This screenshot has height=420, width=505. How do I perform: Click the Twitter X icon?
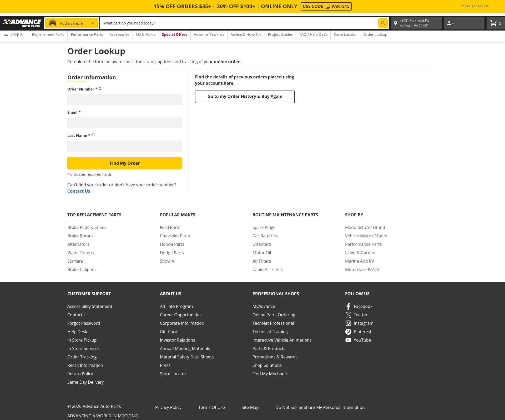[x=348, y=315]
